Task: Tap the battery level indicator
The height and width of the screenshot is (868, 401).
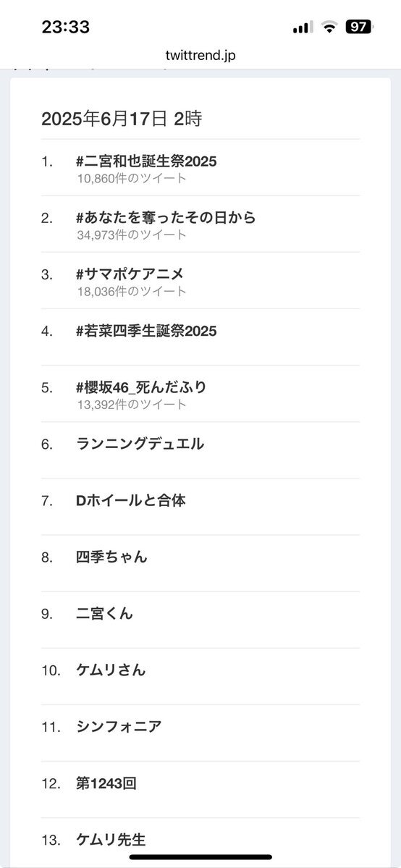Action: [360, 27]
